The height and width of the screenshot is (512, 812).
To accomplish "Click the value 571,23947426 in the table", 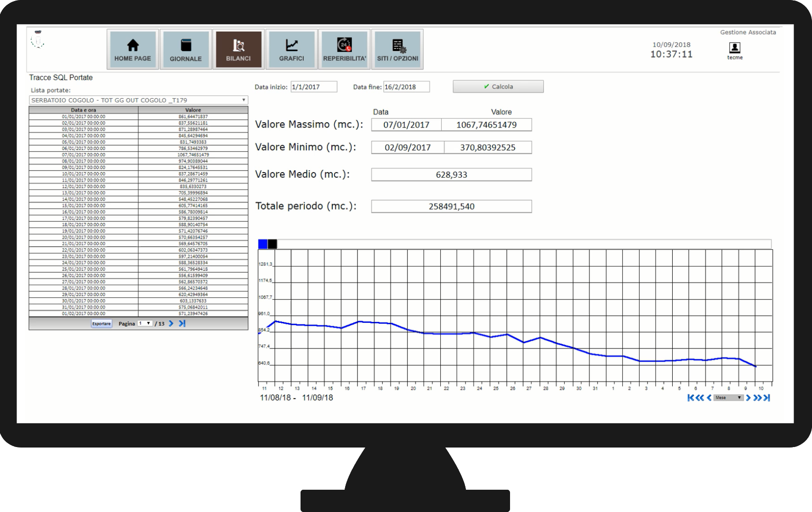I will tap(193, 313).
